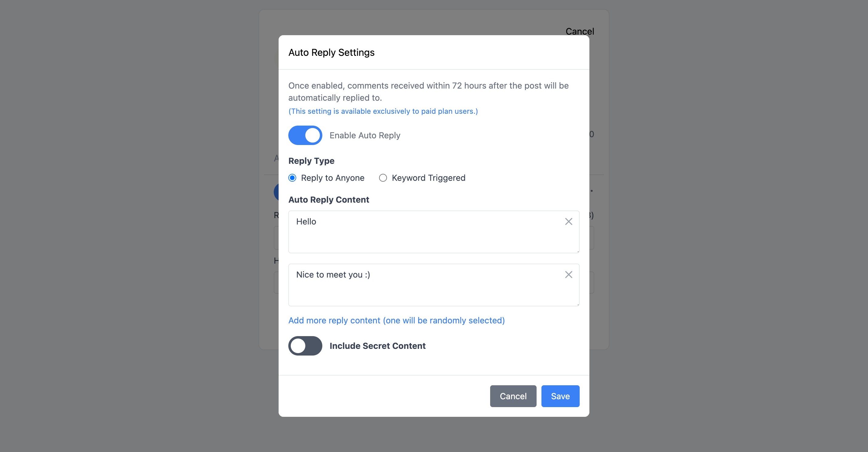Click the "Include Secret Content" label
The image size is (868, 452).
coord(377,346)
